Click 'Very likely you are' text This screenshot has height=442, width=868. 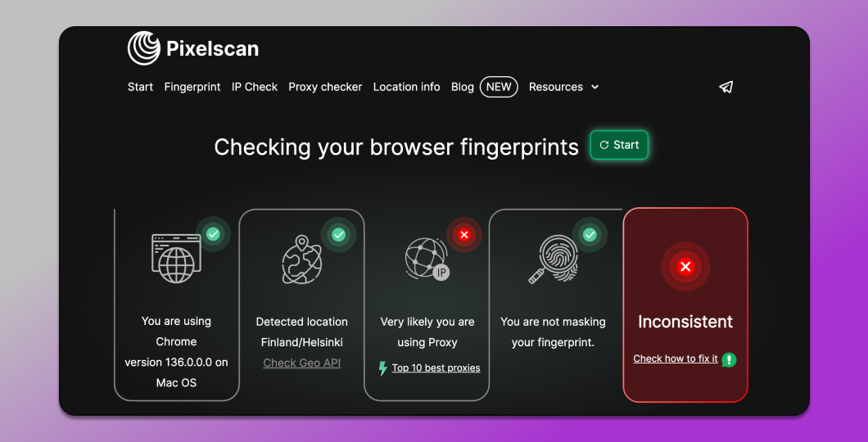(x=427, y=322)
